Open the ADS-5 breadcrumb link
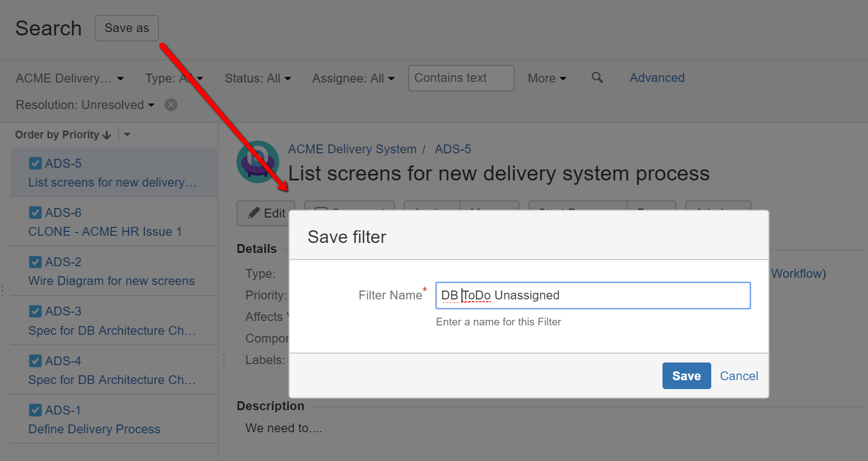The width and height of the screenshot is (868, 461). (x=453, y=149)
